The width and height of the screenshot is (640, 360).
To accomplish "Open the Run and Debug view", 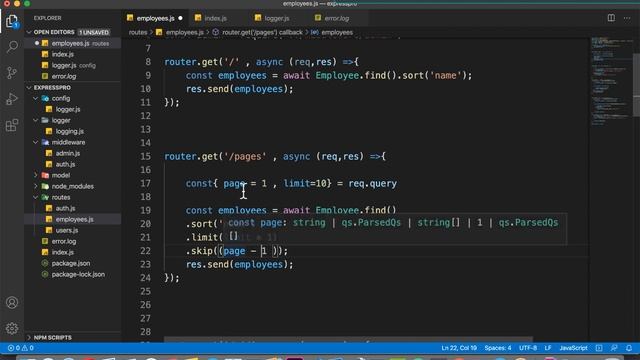I will pyautogui.click(x=12, y=99).
